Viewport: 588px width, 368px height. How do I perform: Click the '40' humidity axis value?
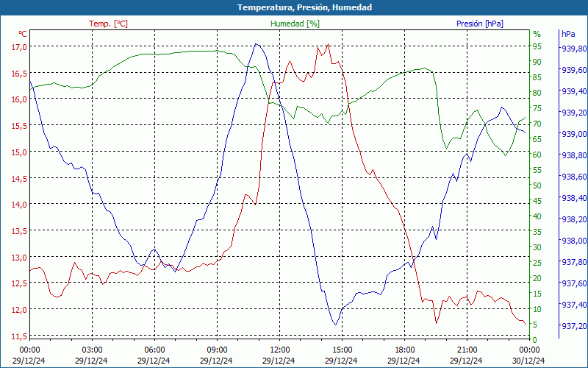click(x=537, y=216)
